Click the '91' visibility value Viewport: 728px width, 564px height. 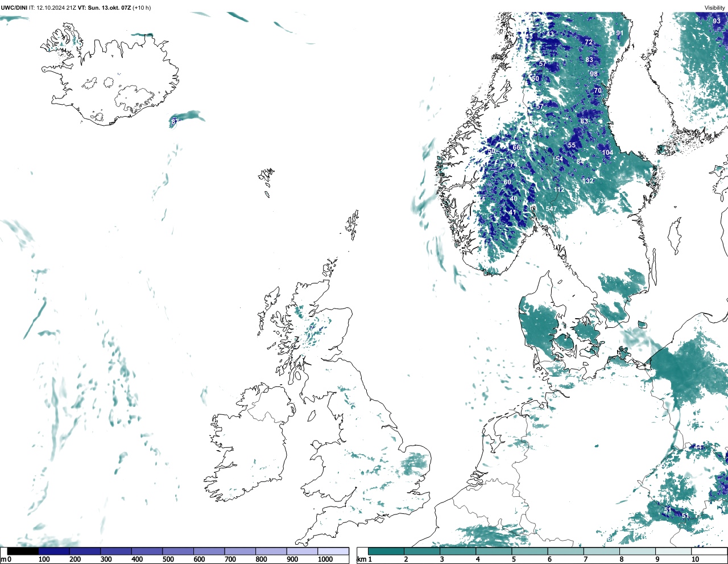[x=619, y=33]
